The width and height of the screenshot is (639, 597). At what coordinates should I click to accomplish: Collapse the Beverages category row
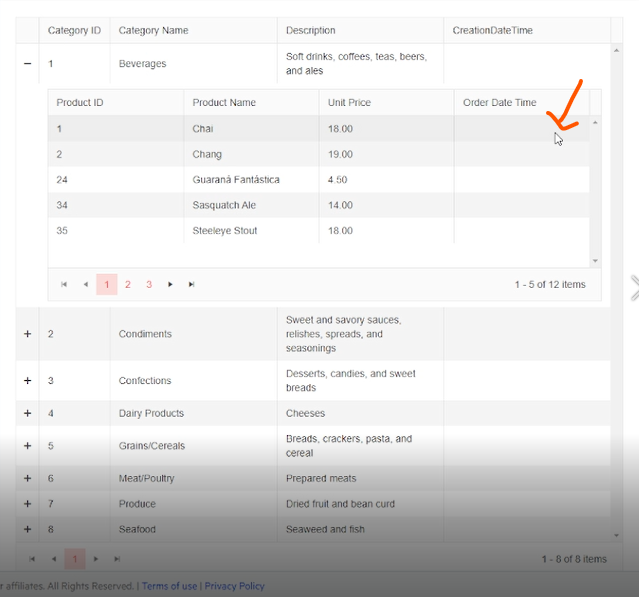coord(27,64)
